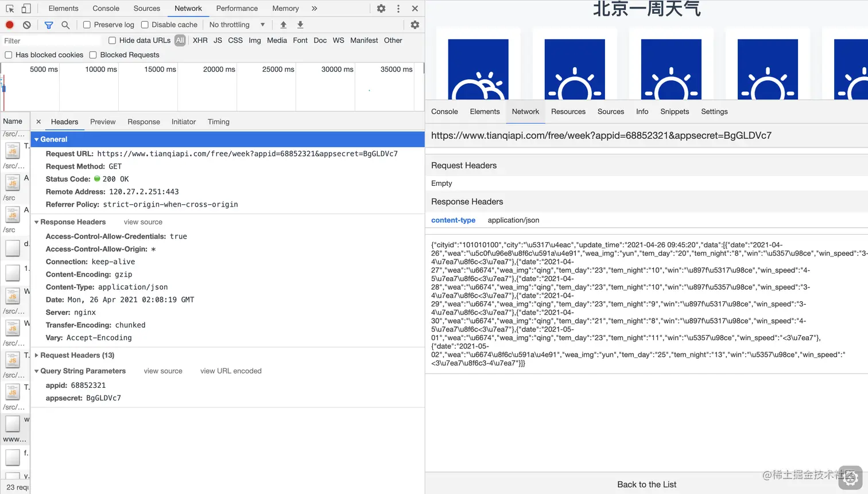Open the Performance tab
868x494 pixels.
point(237,9)
